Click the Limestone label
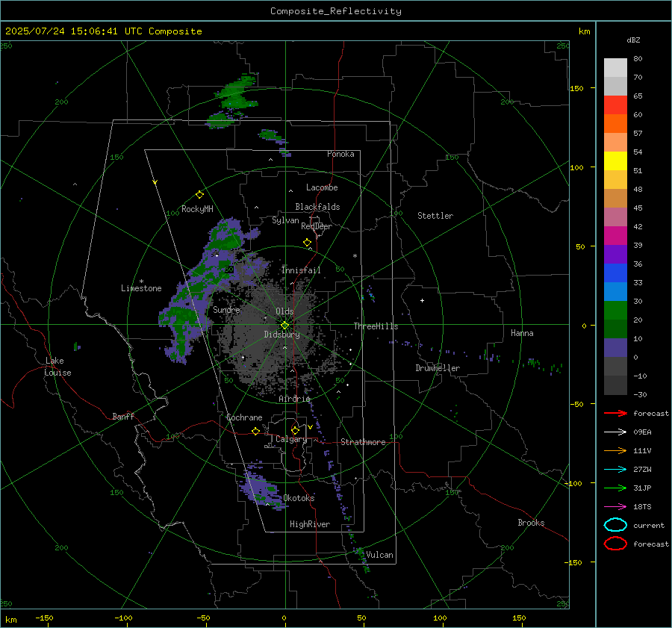The height and width of the screenshot is (628, 672). pyautogui.click(x=141, y=288)
